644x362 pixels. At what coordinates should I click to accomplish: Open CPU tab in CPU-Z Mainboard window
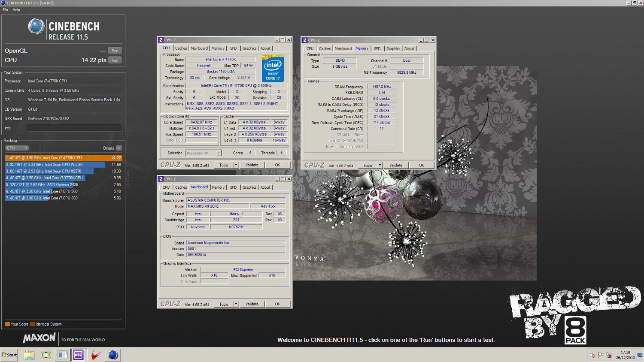[x=166, y=187]
